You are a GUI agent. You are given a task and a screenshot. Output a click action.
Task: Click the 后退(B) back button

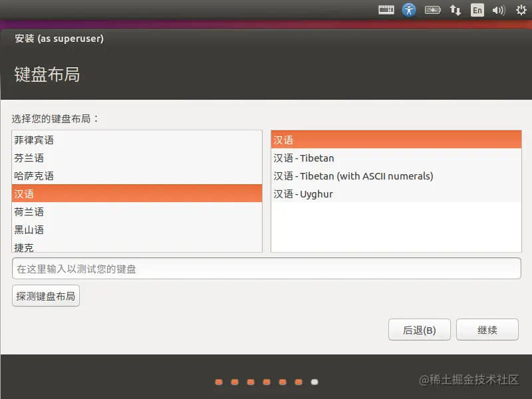[x=420, y=329]
